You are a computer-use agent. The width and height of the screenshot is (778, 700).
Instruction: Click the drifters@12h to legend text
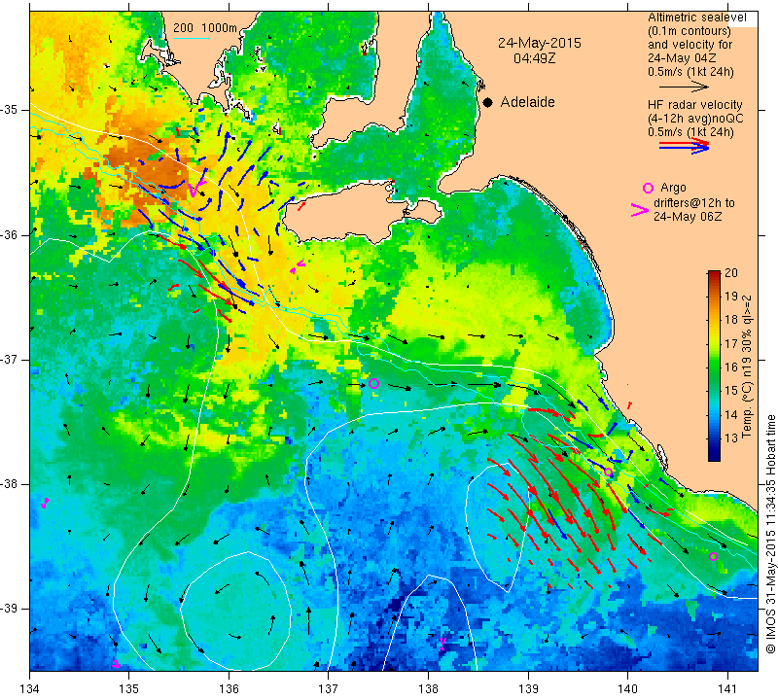coord(694,203)
